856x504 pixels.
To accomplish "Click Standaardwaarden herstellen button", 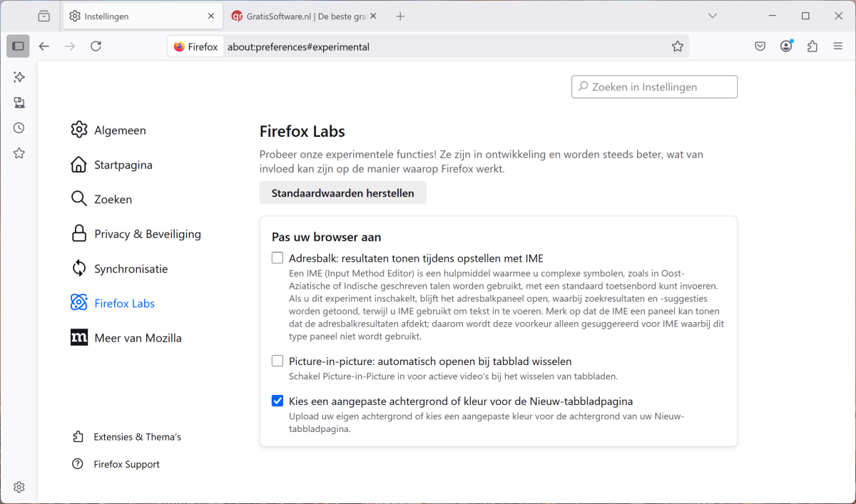I will [342, 193].
